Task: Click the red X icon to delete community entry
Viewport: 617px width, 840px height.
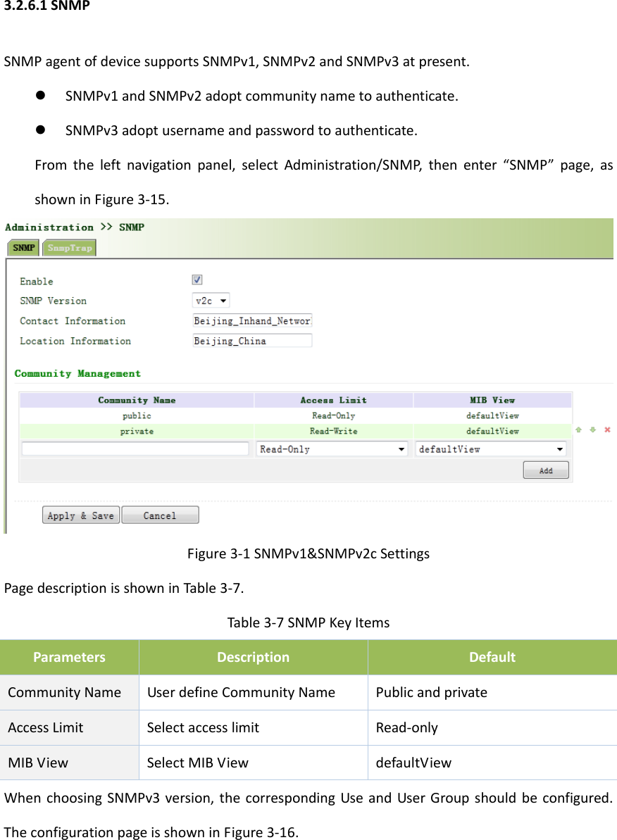Action: point(607,430)
